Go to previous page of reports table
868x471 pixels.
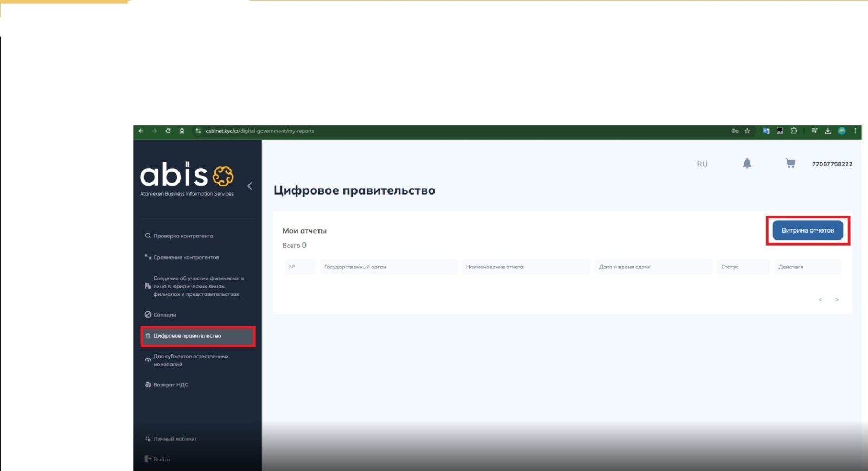[x=820, y=300]
